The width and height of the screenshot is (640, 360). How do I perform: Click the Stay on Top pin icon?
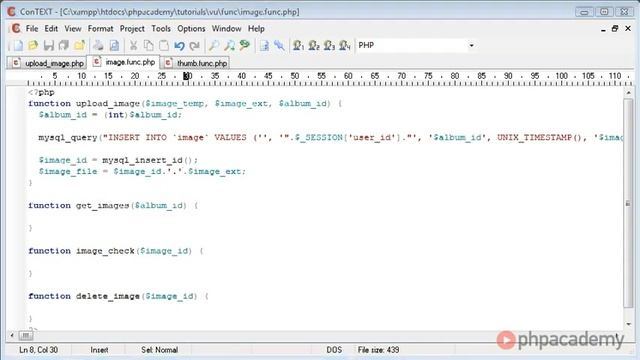(279, 45)
